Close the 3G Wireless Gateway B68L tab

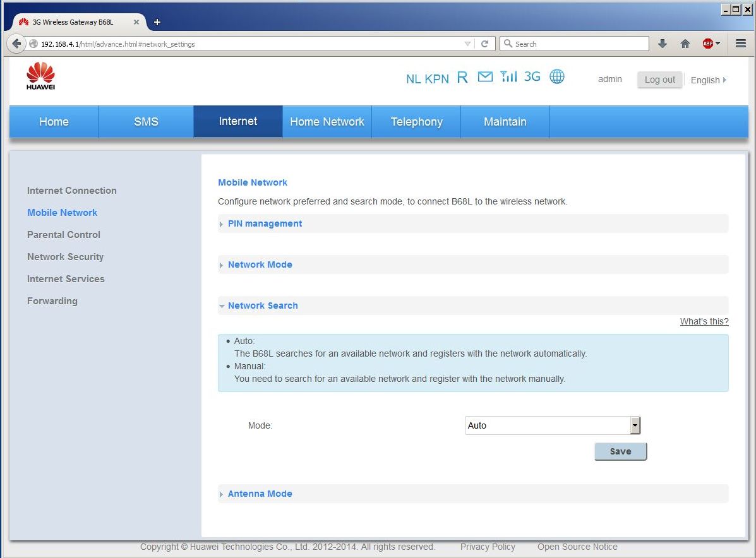136,22
